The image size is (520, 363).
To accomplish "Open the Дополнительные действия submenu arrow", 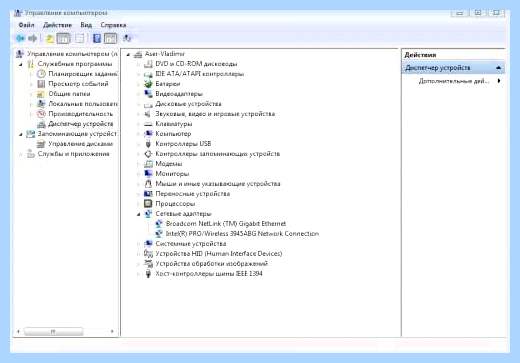I will (x=499, y=81).
